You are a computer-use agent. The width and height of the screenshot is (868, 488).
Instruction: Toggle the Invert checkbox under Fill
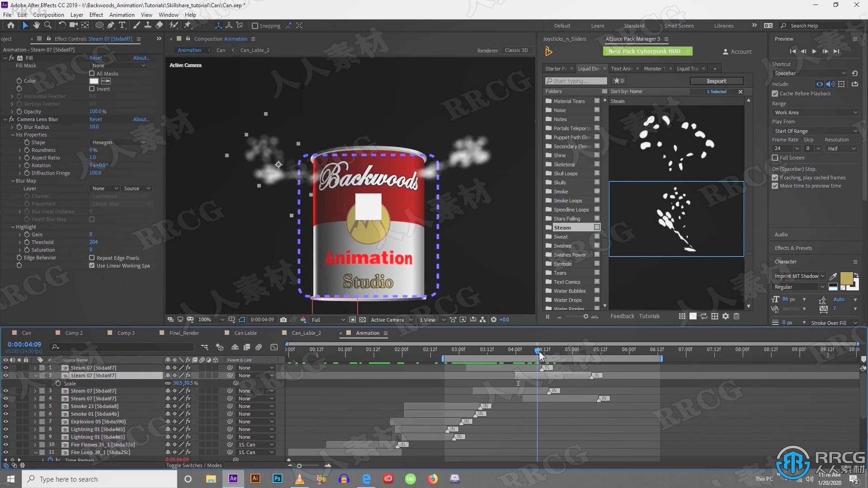coord(92,89)
